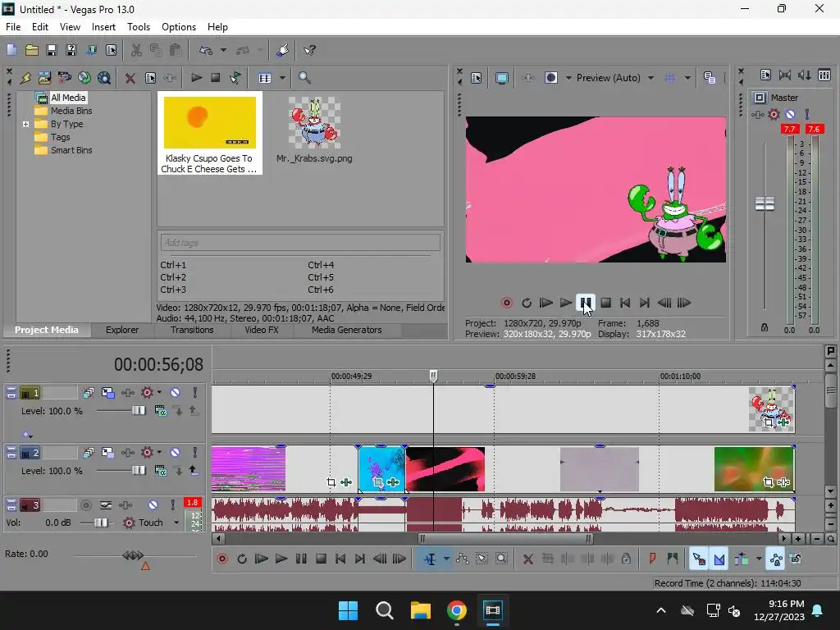This screenshot has width=840, height=630.
Task: Mute video track 2
Action: (x=175, y=453)
